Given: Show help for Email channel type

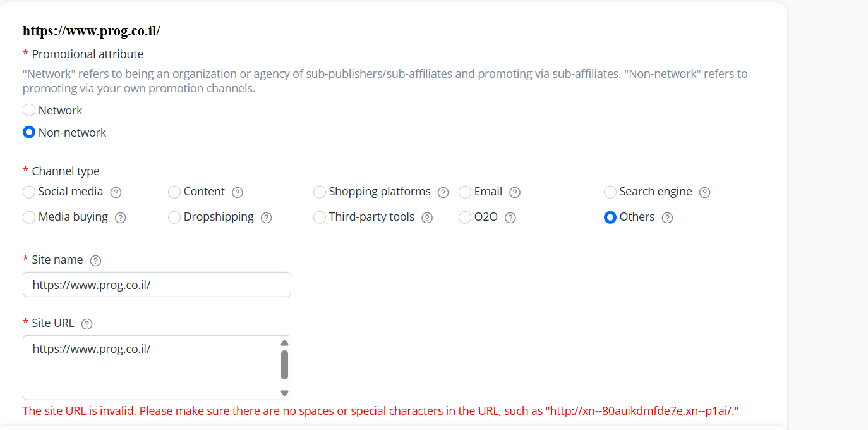Looking at the screenshot, I should [515, 192].
